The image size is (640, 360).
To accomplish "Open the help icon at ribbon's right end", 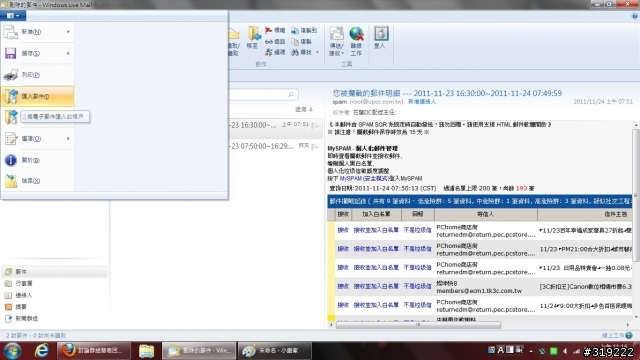I will point(635,16).
